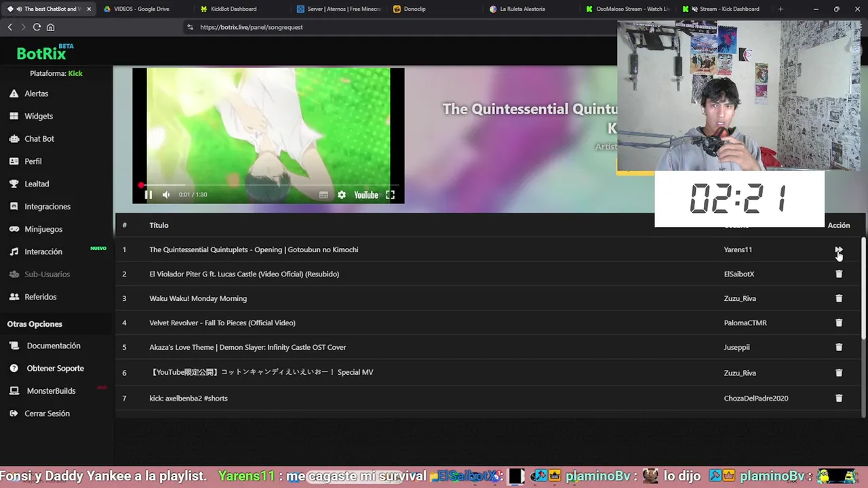The width and height of the screenshot is (868, 488).
Task: Click the Acción column header
Action: click(x=839, y=225)
